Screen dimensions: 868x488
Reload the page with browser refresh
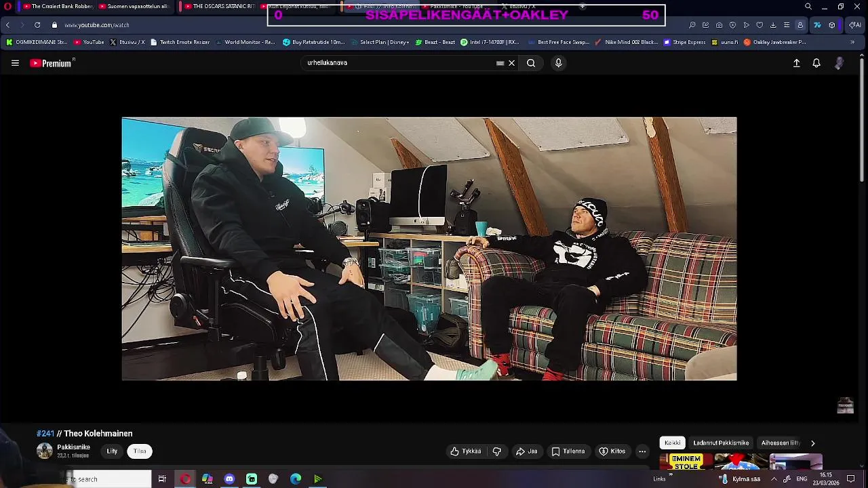pyautogui.click(x=37, y=25)
